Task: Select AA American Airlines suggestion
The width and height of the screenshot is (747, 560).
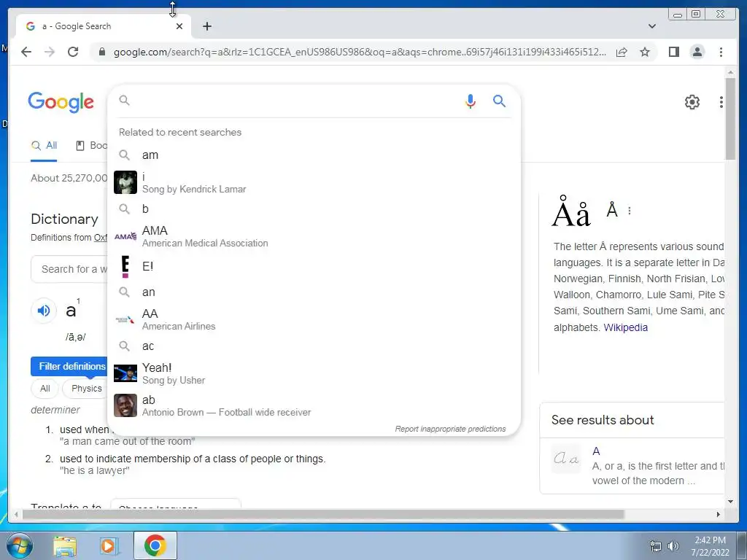Action: [x=314, y=319]
